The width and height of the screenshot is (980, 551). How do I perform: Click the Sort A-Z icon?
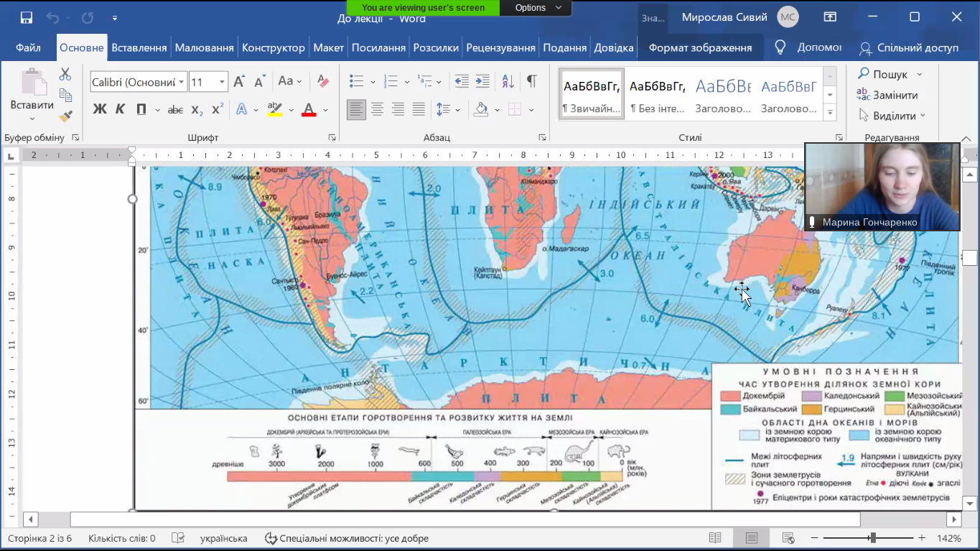pyautogui.click(x=508, y=81)
